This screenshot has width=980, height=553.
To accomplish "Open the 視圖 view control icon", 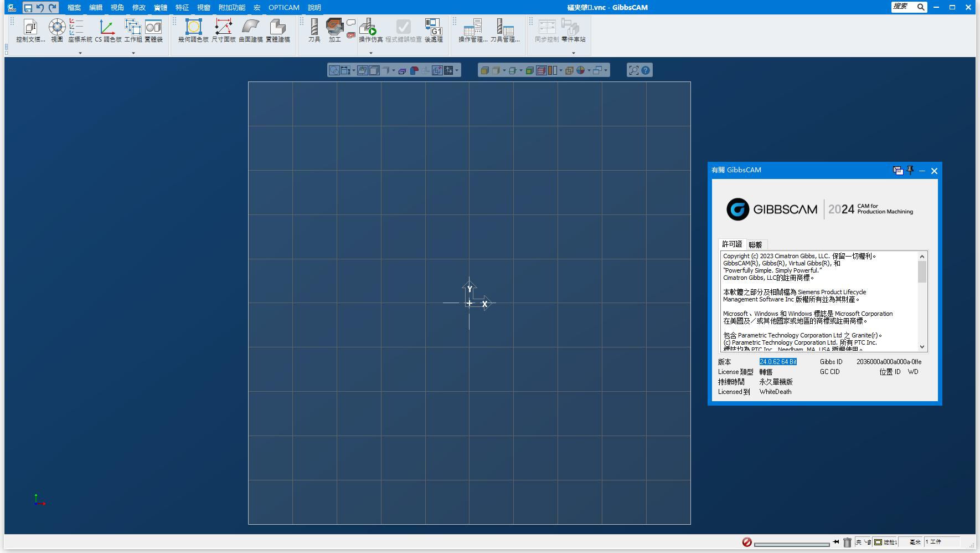I will [57, 30].
